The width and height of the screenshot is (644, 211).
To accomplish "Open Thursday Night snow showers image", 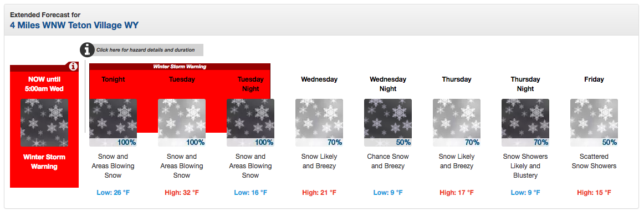I will [525, 123].
